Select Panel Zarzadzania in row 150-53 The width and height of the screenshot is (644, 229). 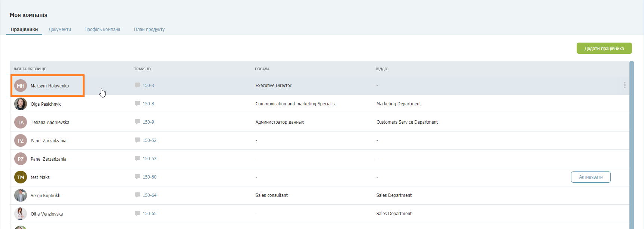[48, 159]
